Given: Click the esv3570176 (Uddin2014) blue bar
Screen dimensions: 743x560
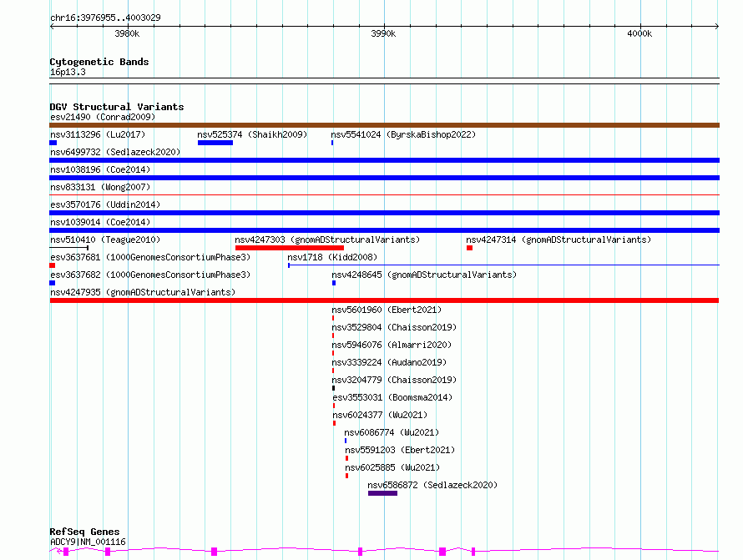Looking at the screenshot, I should (384, 213).
